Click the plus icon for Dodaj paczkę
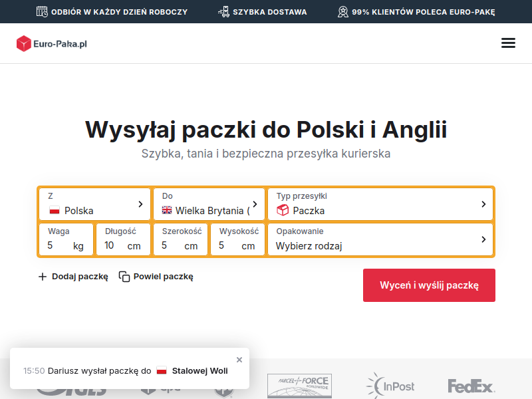Image resolution: width=532 pixels, height=399 pixels. 43,277
